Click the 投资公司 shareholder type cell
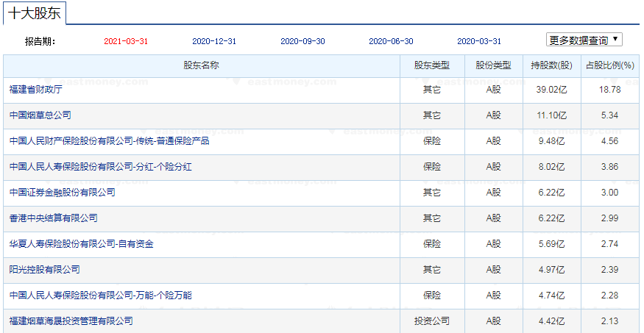Viewport: 644px width, 333px height. pyautogui.click(x=432, y=321)
